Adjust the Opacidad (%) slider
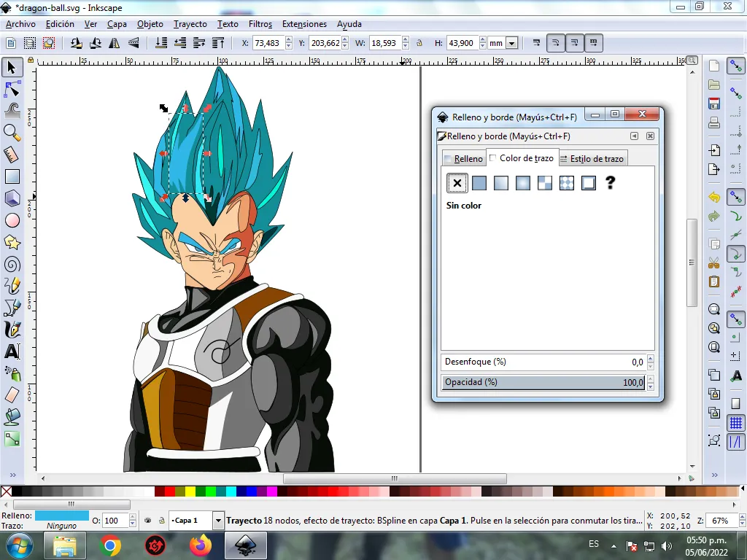This screenshot has height=560, width=747. click(543, 382)
